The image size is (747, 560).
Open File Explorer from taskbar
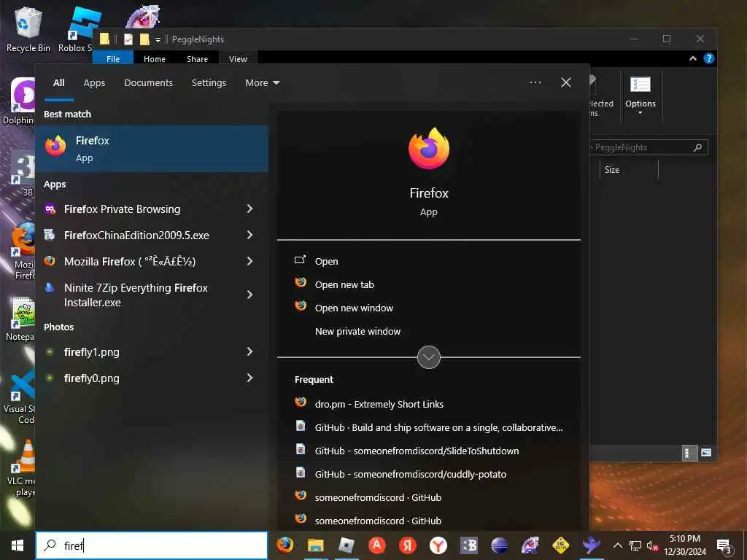pyautogui.click(x=315, y=545)
